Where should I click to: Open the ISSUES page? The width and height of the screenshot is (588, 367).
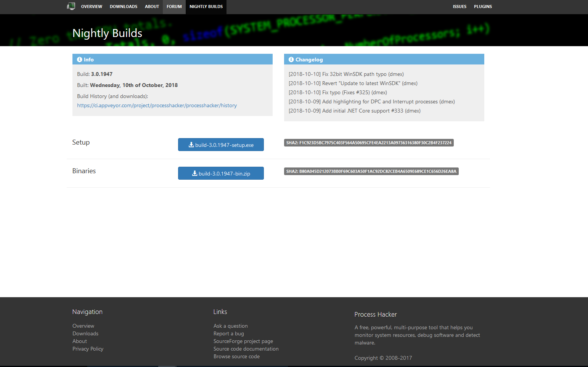coord(459,6)
